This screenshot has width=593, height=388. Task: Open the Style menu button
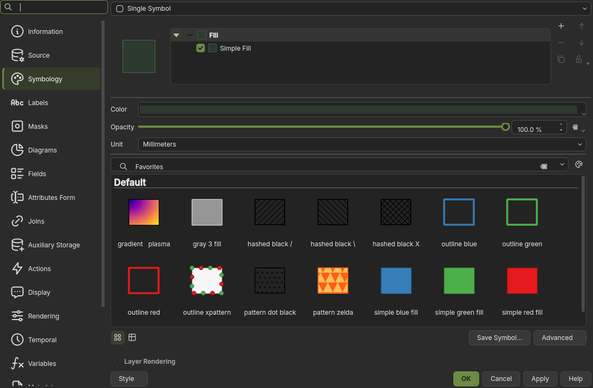point(129,379)
